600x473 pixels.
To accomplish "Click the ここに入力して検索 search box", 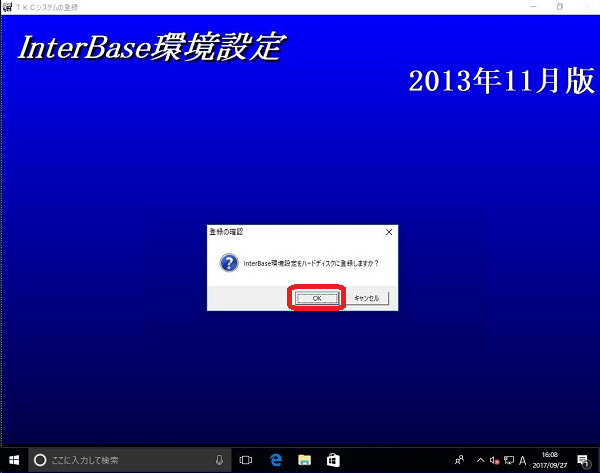I will coord(130,460).
